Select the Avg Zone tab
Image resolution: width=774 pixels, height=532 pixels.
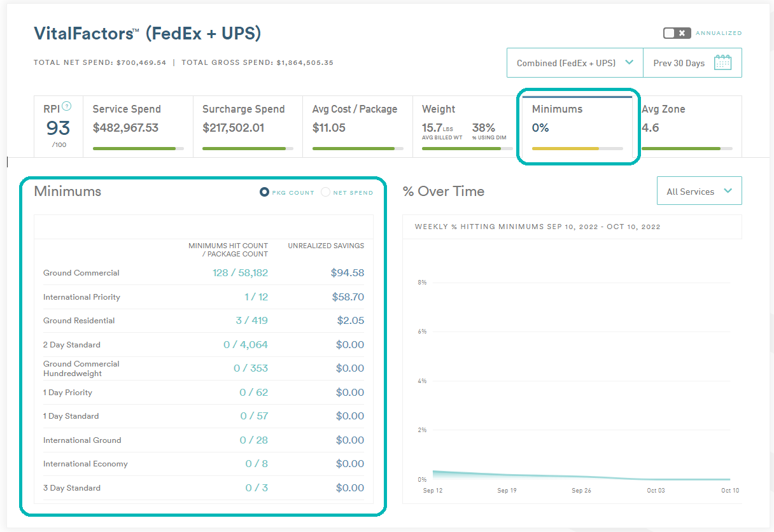pyautogui.click(x=686, y=125)
